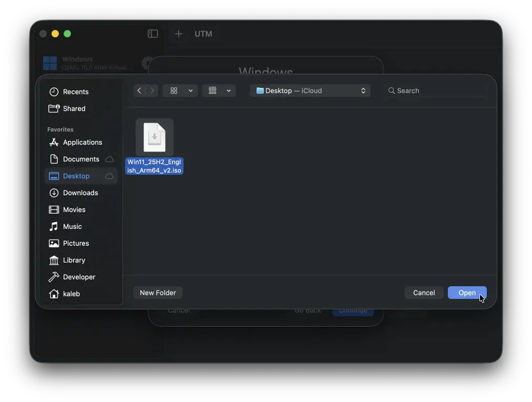Image resolution: width=532 pixels, height=402 pixels.
Task: Open the Desktop — iCloud location popup
Action: (x=310, y=91)
